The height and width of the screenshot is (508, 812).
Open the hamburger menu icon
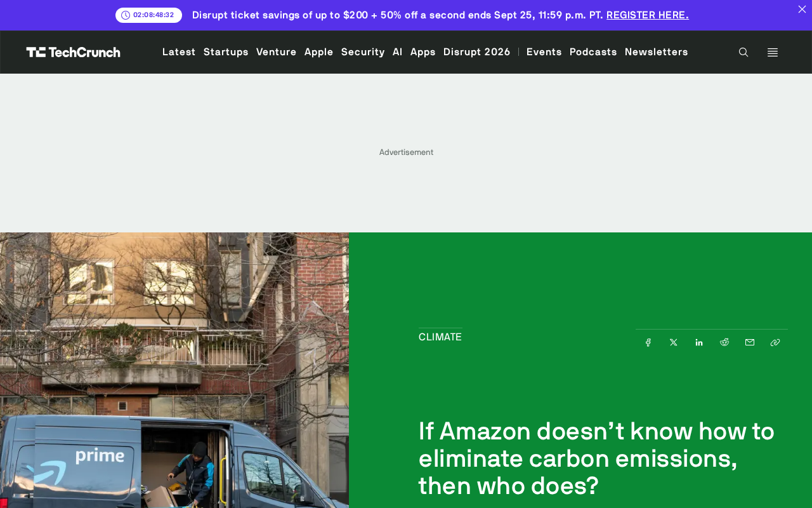(773, 52)
